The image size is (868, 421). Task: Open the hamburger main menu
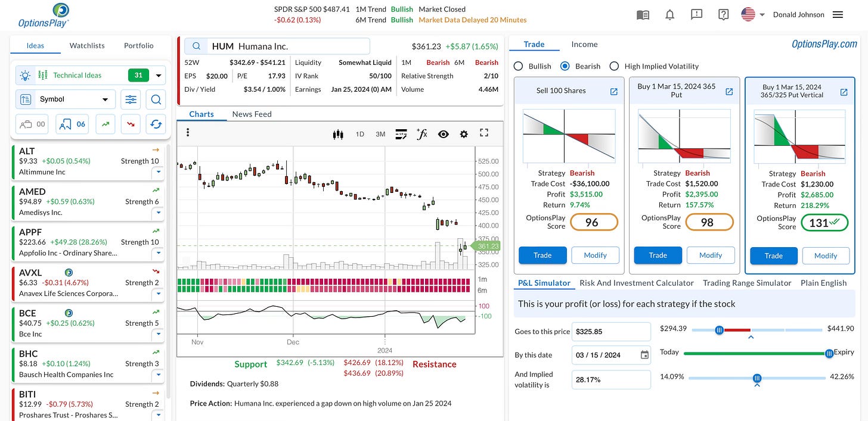pos(838,15)
